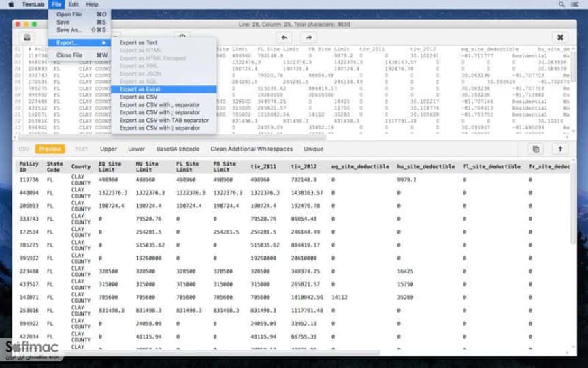
Task: Open the TextLab application menu
Action: tap(33, 5)
